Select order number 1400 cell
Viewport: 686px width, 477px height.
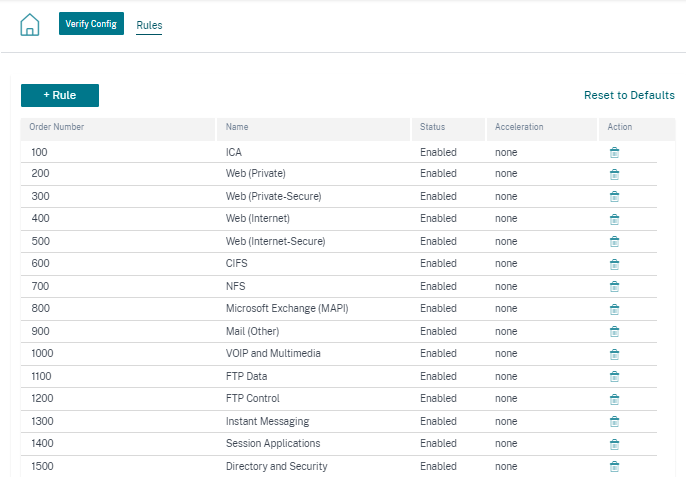(42, 443)
